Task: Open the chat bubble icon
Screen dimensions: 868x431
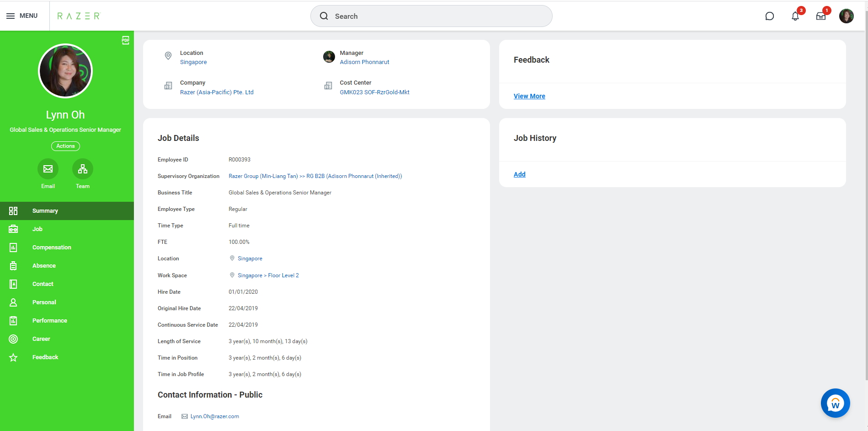Action: tap(770, 16)
